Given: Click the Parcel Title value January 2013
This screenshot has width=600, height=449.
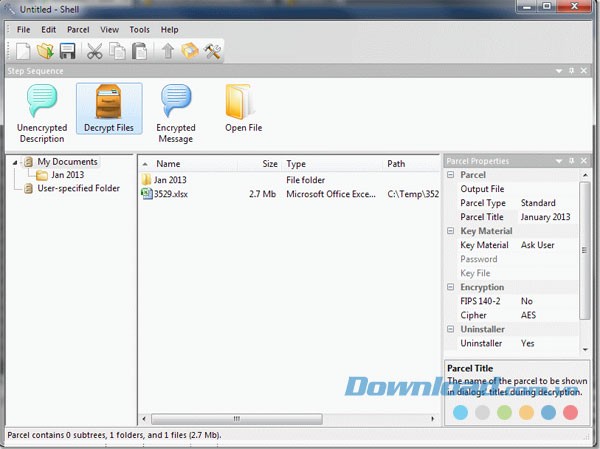Looking at the screenshot, I should point(545,217).
